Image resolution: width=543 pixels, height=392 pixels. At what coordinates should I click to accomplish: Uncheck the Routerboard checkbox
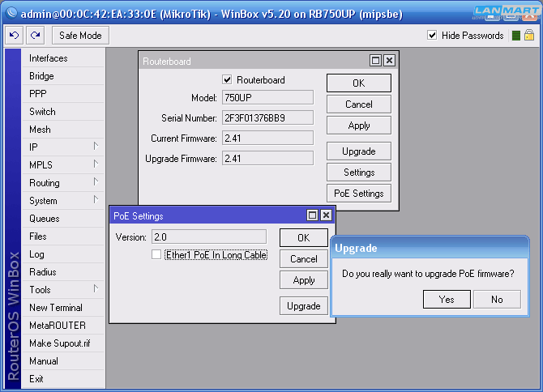(228, 80)
